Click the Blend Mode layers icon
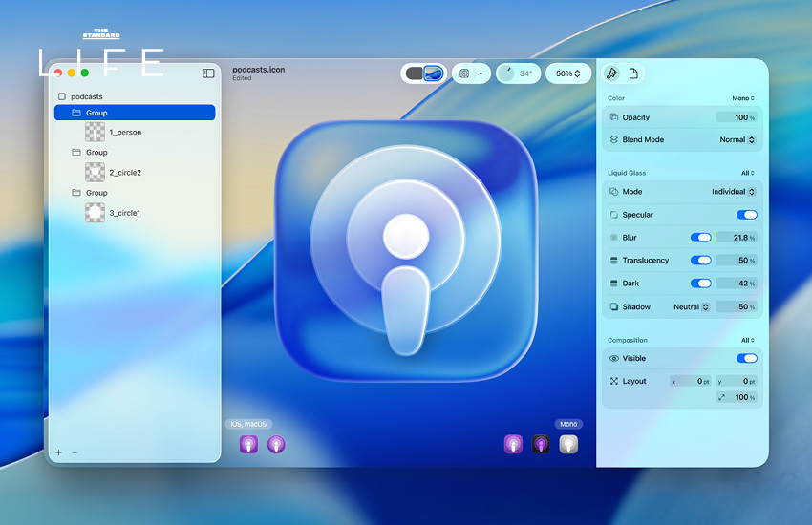The height and width of the screenshot is (525, 812). click(613, 139)
